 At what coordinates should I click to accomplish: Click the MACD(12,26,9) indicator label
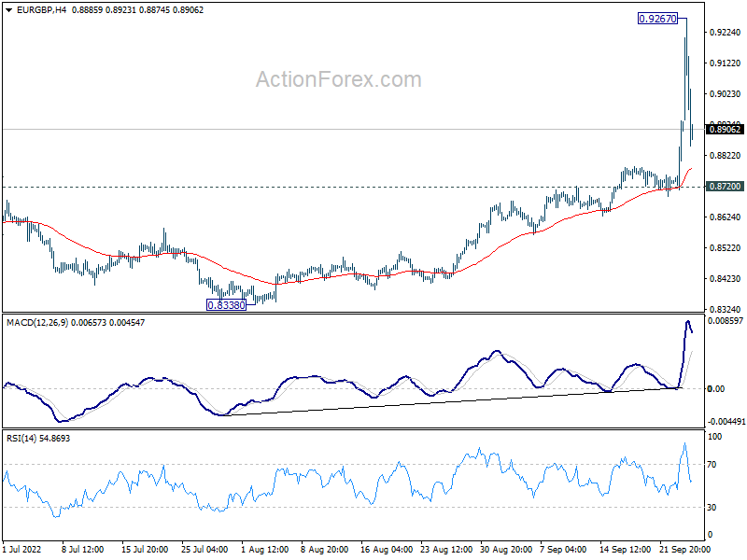[37, 322]
